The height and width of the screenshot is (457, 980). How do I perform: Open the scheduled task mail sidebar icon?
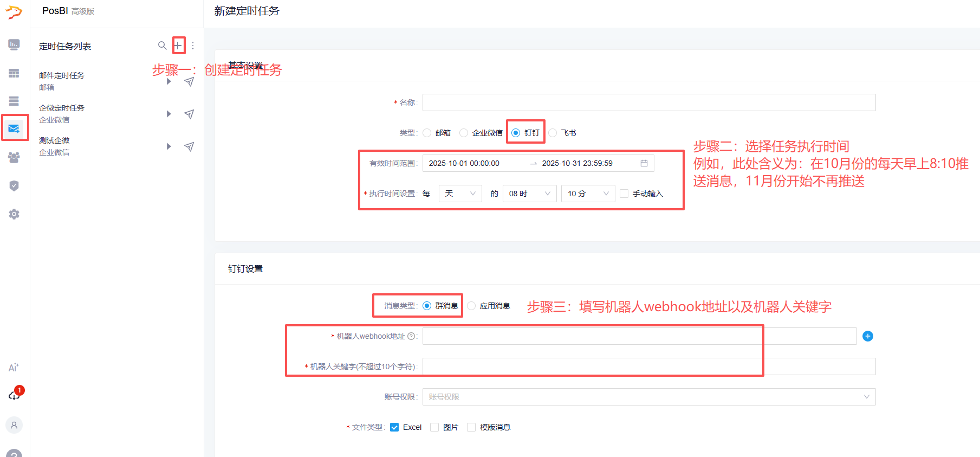click(x=14, y=128)
